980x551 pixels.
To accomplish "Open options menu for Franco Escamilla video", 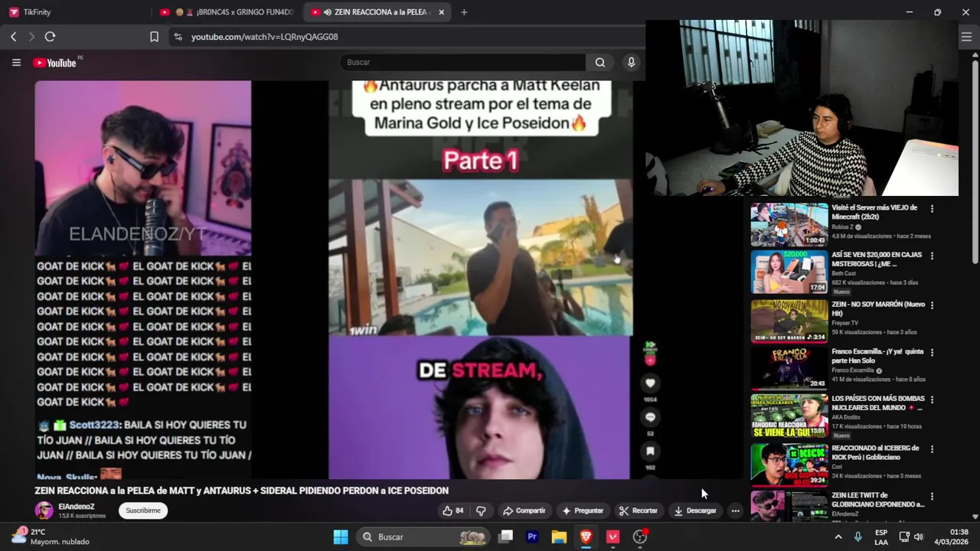I will pyautogui.click(x=932, y=352).
